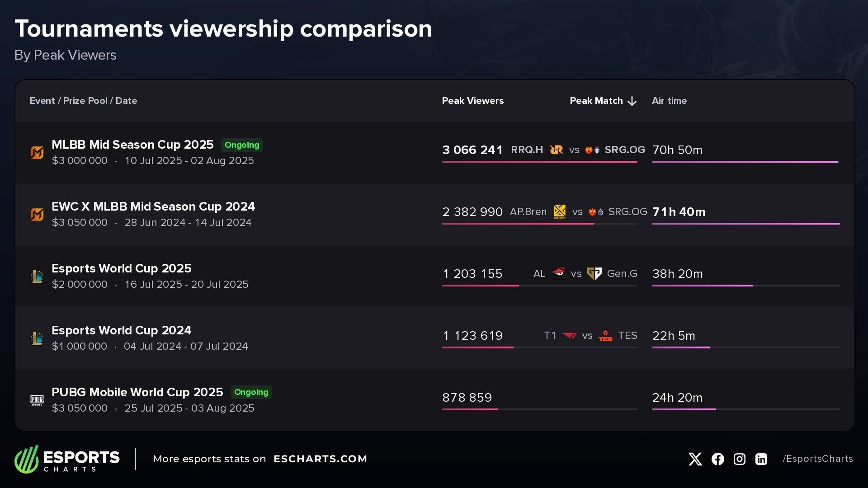Click League of Legends icon beside Esports World Cup 2025
The image size is (868, 488).
click(x=37, y=276)
